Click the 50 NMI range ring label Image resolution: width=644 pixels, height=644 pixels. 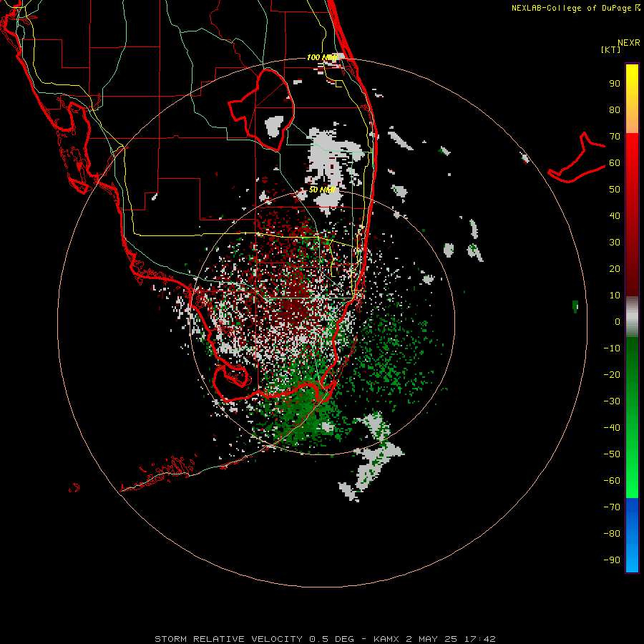(322, 190)
